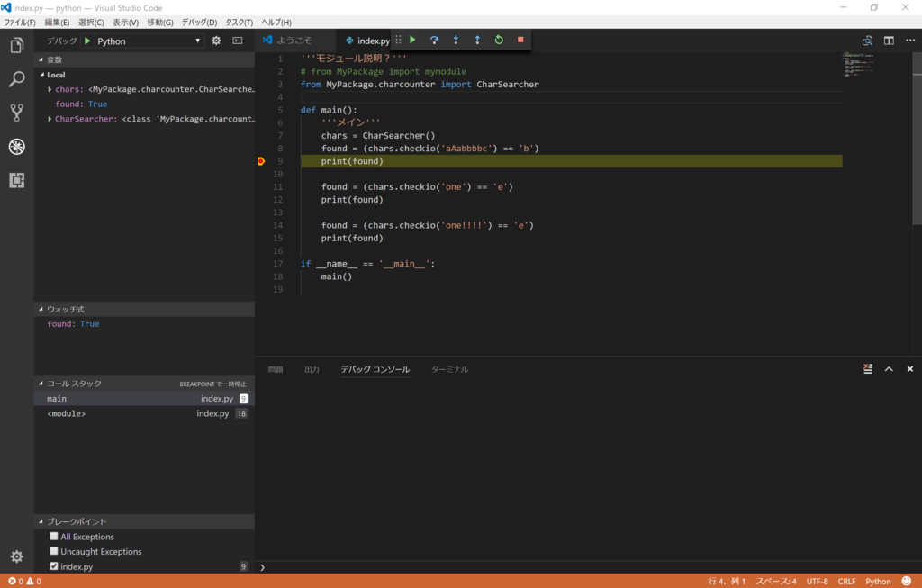Viewport: 922px width, 588px height.
Task: Expand the chars variable
Action: (50, 89)
